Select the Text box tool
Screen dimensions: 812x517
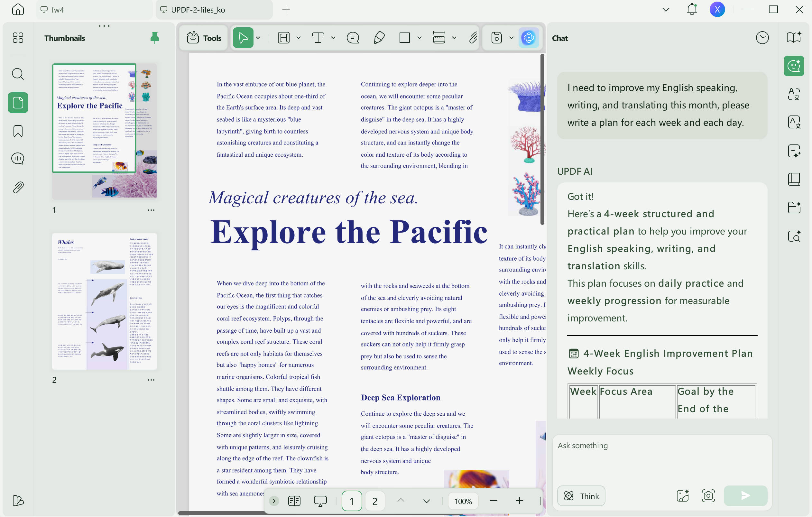(x=318, y=38)
